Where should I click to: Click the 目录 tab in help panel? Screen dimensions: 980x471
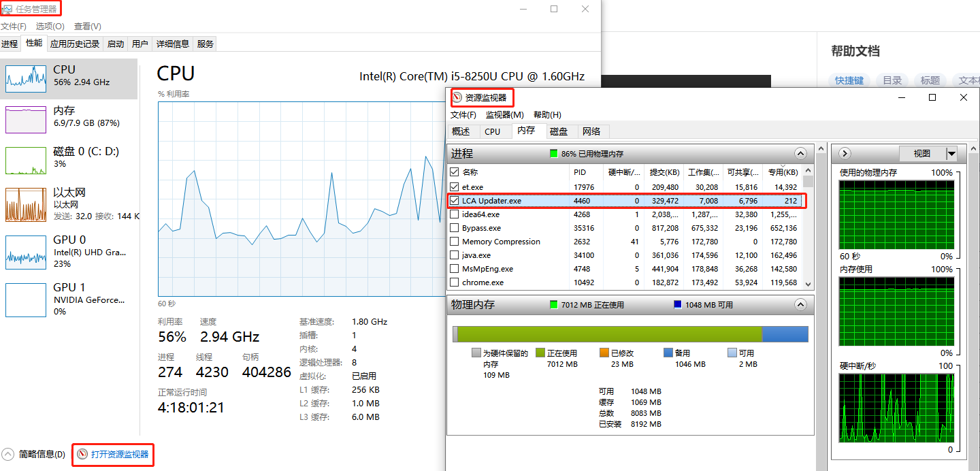click(892, 80)
